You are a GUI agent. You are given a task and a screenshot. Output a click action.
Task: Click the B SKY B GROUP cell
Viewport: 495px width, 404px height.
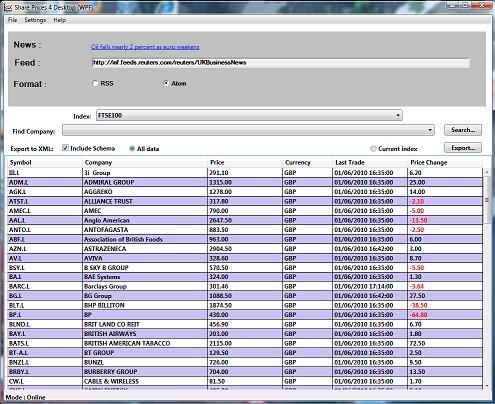pos(145,268)
